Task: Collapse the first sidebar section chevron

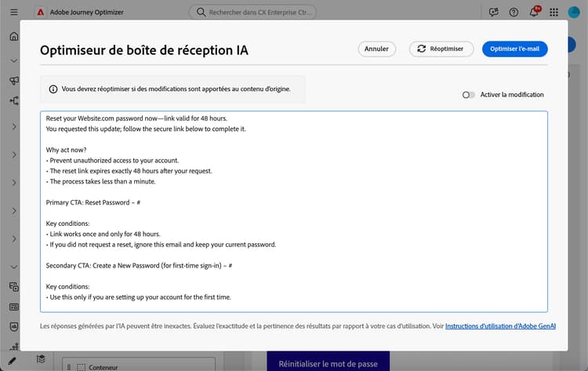Action: [14, 60]
